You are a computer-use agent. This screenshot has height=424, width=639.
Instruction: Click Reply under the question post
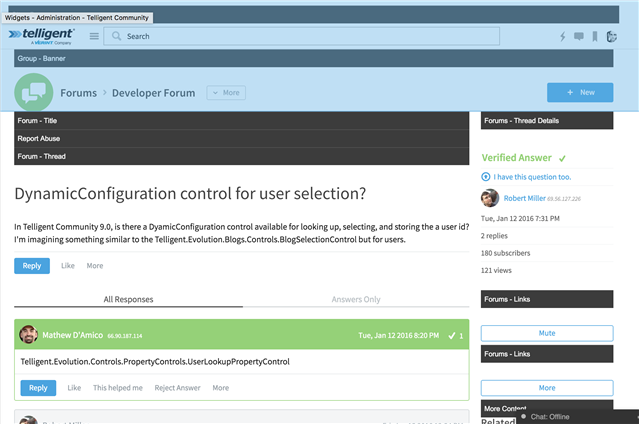click(x=32, y=266)
